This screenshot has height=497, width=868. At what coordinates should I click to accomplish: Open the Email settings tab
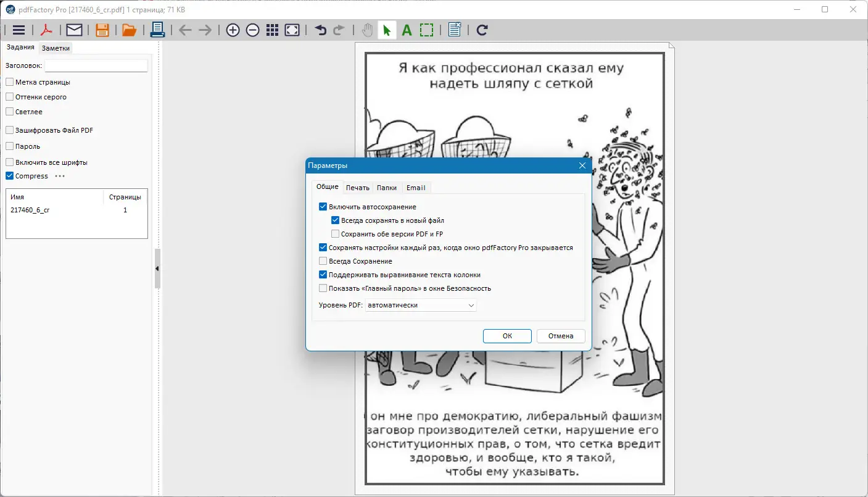pyautogui.click(x=416, y=188)
